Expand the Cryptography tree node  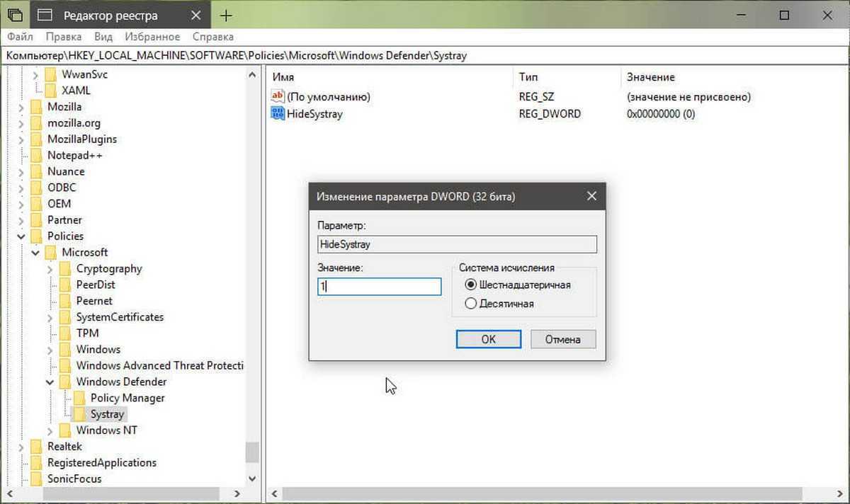[50, 269]
